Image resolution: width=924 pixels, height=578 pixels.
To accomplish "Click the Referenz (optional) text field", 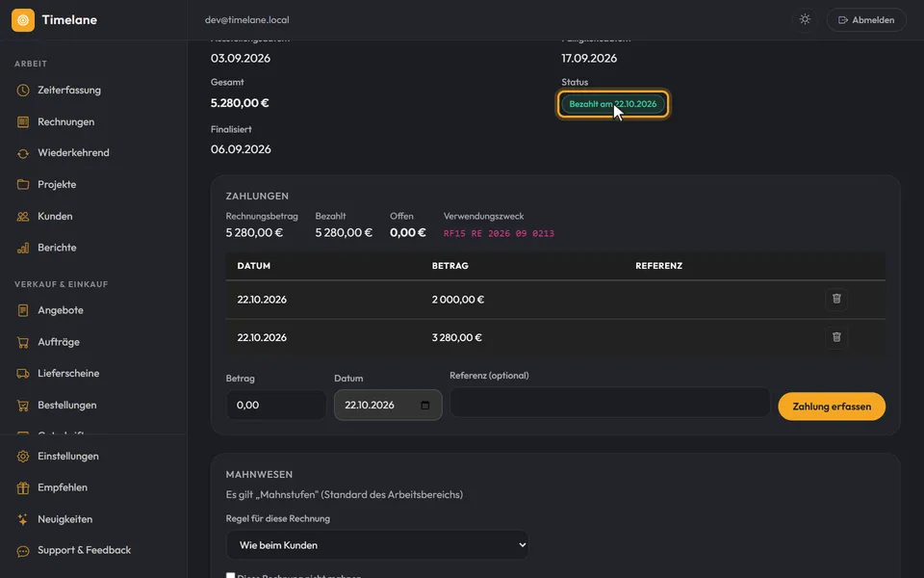I will click(x=610, y=403).
